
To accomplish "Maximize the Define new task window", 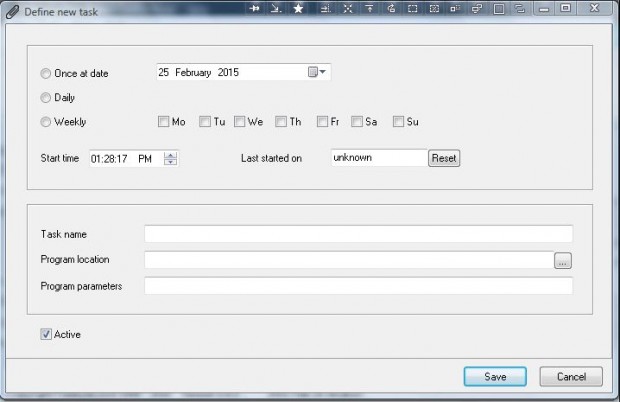I will 566,8.
